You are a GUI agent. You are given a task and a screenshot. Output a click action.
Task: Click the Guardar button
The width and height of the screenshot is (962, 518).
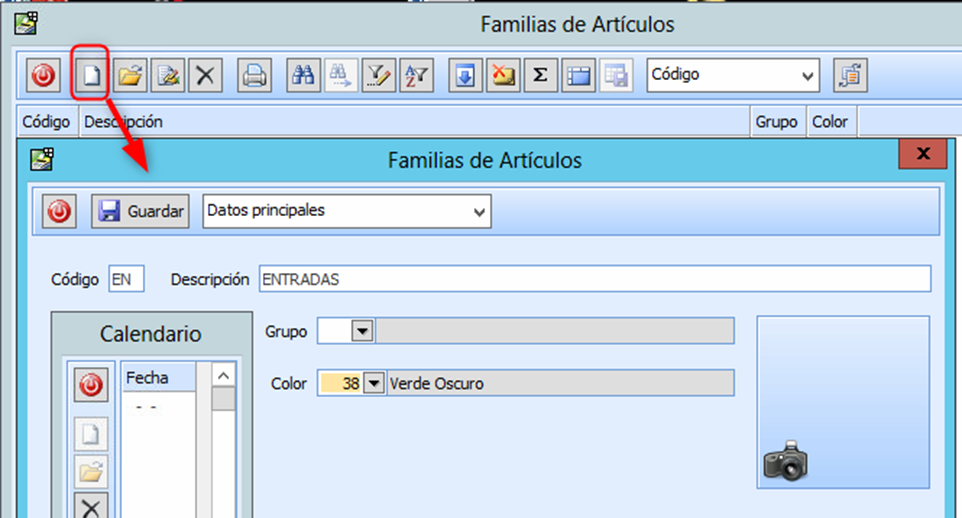(x=141, y=211)
